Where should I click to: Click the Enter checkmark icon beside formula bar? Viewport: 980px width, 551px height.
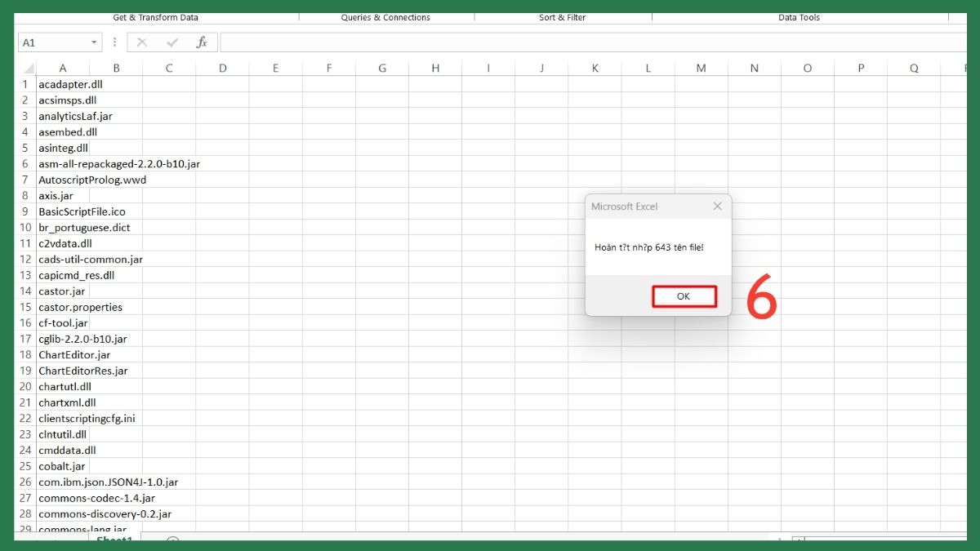(172, 42)
